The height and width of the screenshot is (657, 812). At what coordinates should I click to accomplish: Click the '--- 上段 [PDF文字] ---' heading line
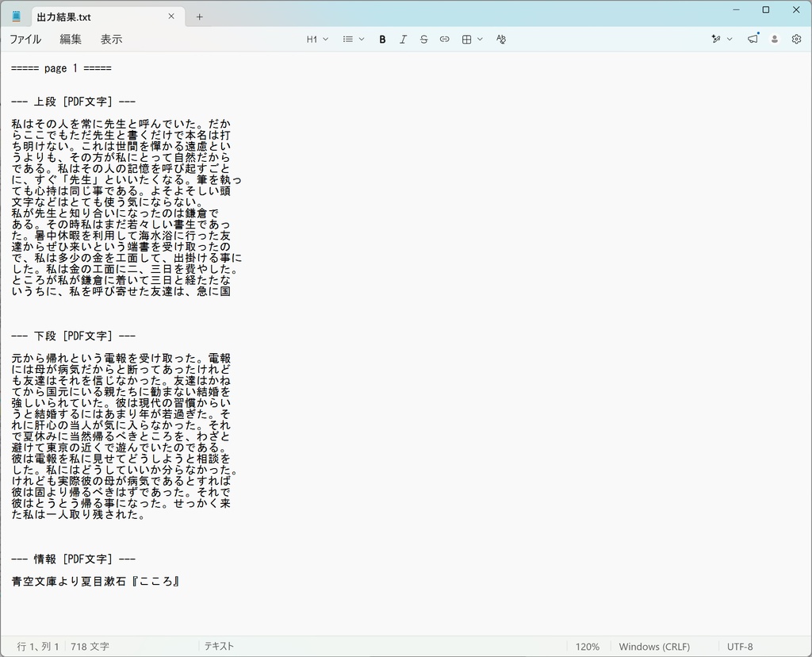point(73,102)
